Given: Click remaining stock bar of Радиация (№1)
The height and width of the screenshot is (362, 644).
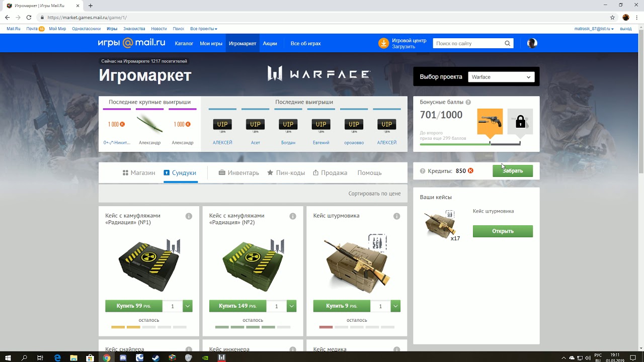Looking at the screenshot, I should click(149, 327).
